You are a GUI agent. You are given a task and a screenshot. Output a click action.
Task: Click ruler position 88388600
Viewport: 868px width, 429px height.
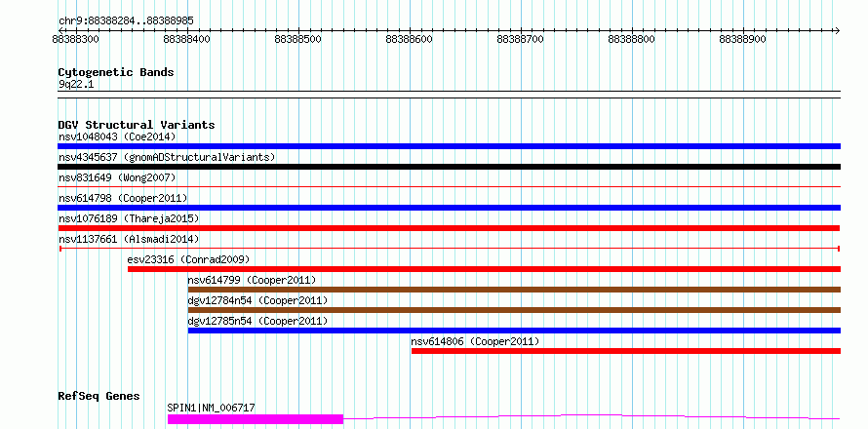410,39
